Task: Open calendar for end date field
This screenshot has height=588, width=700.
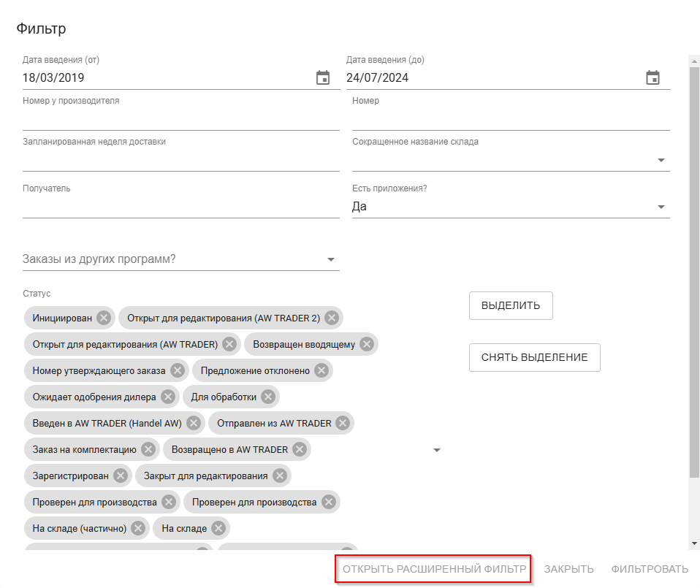Action: pos(653,78)
